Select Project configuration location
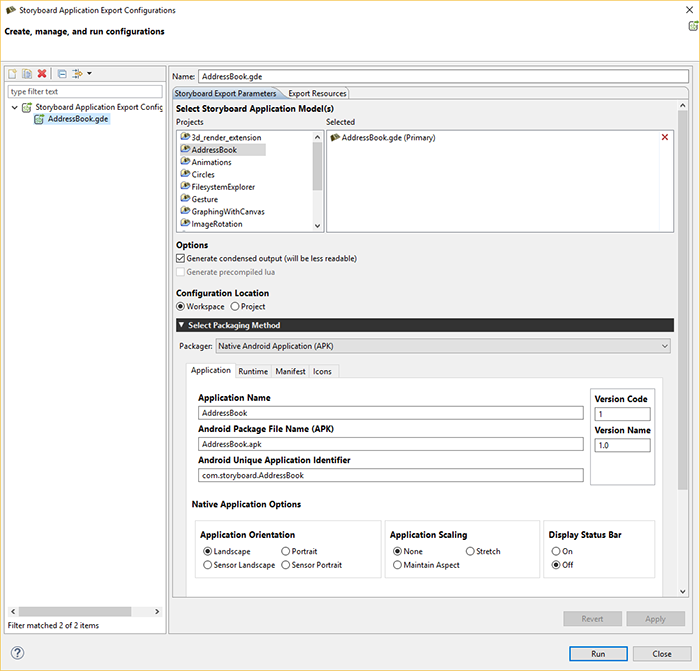This screenshot has height=671, width=700. point(235,306)
